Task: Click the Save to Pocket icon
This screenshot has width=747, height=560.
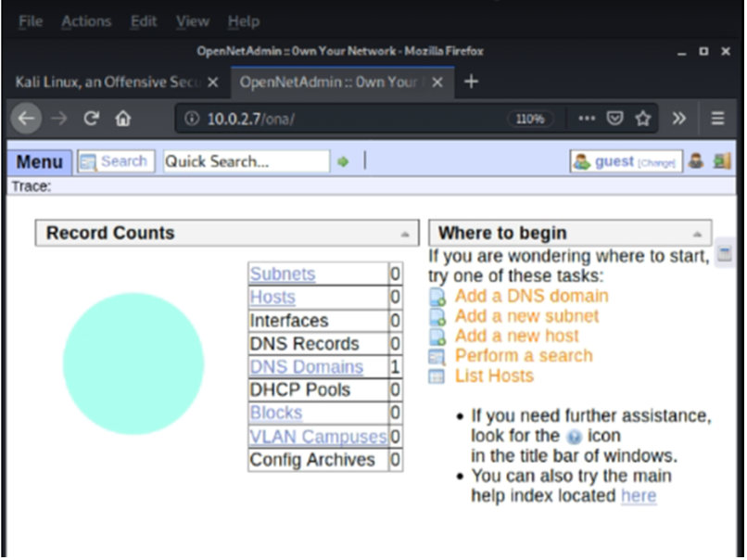Action: tap(614, 119)
